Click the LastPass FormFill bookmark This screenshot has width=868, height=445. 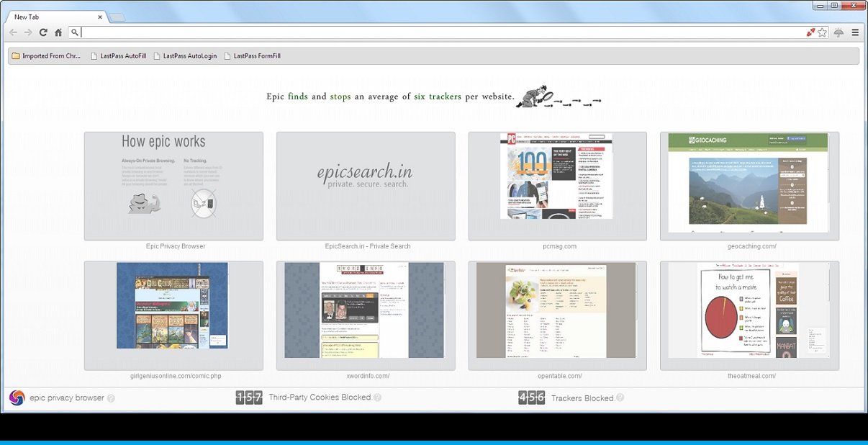click(252, 56)
